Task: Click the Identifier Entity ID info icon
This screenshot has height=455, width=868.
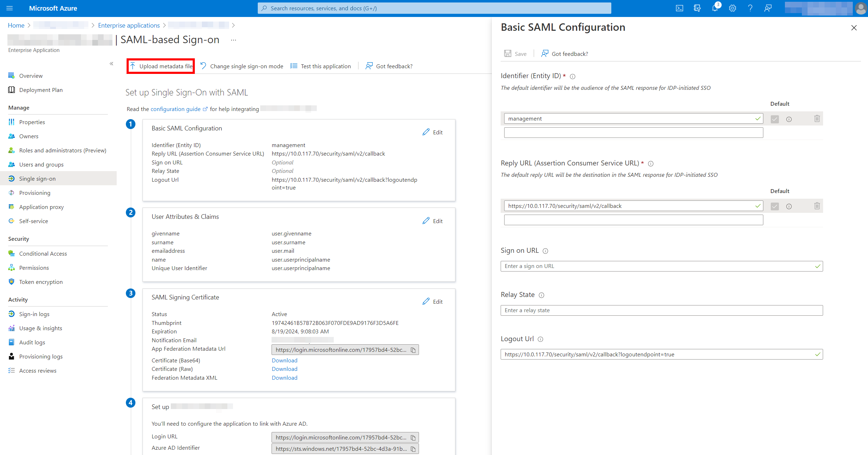Action: (x=573, y=76)
